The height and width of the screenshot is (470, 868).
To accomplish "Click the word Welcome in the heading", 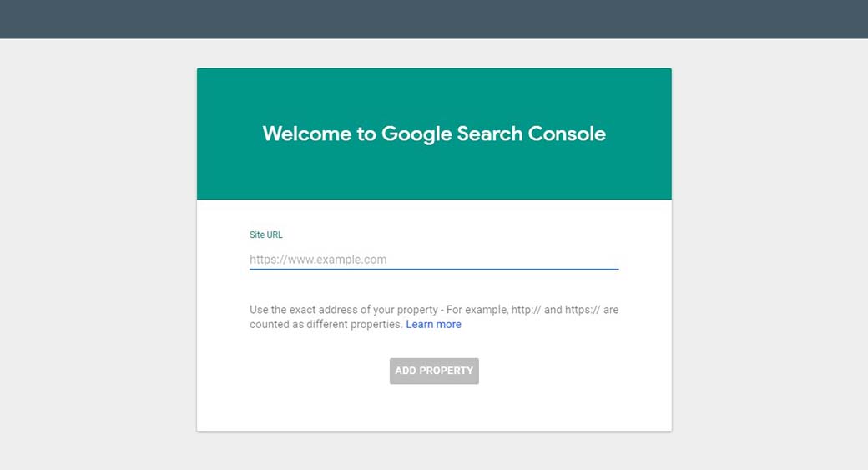I will coord(307,134).
